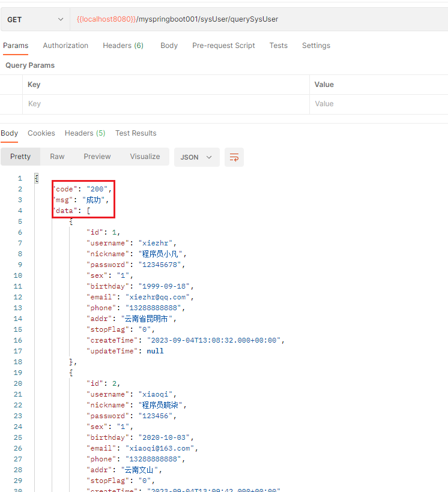Image resolution: width=448 pixels, height=492 pixels.
Task: Switch response view to Raw
Action: 57,157
